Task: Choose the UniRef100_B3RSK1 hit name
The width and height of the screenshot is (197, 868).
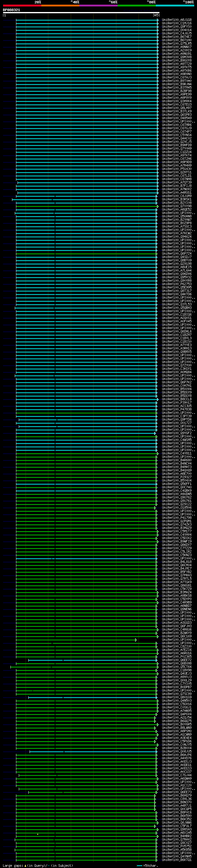Action: (177, 200)
